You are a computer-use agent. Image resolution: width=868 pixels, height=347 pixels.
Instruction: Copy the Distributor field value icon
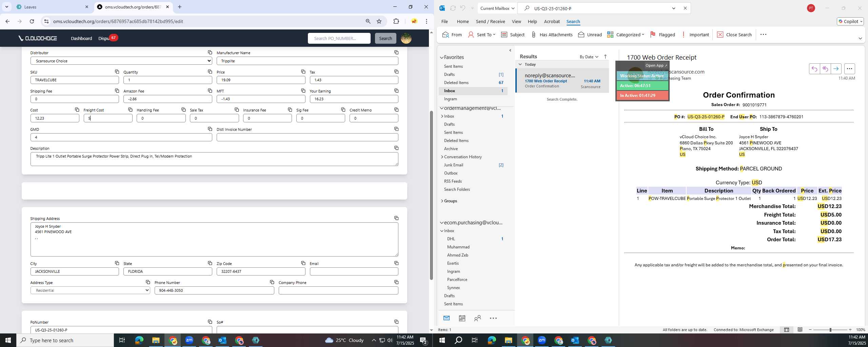pos(210,53)
